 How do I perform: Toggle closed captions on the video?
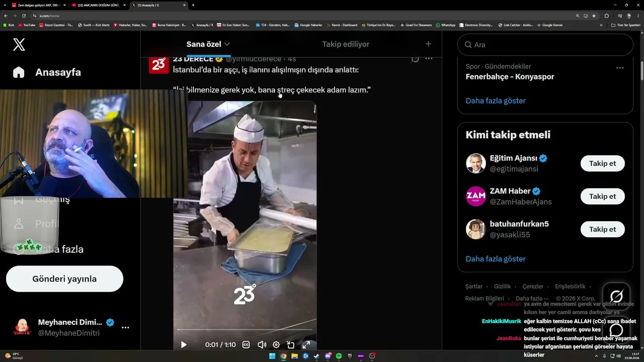(246, 345)
